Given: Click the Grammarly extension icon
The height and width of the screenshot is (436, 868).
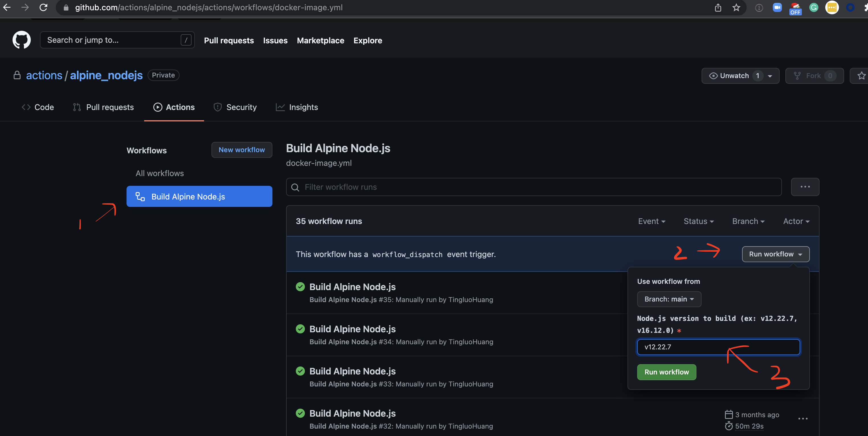Looking at the screenshot, I should (x=813, y=7).
